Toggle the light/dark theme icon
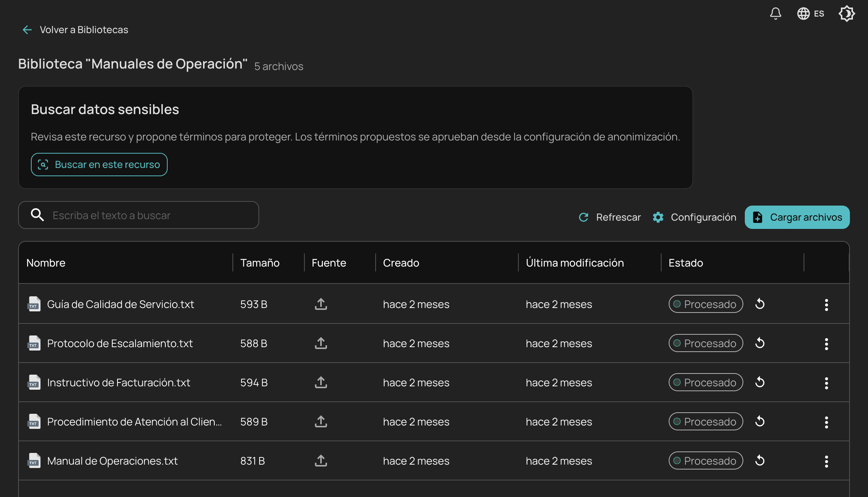 pos(847,14)
